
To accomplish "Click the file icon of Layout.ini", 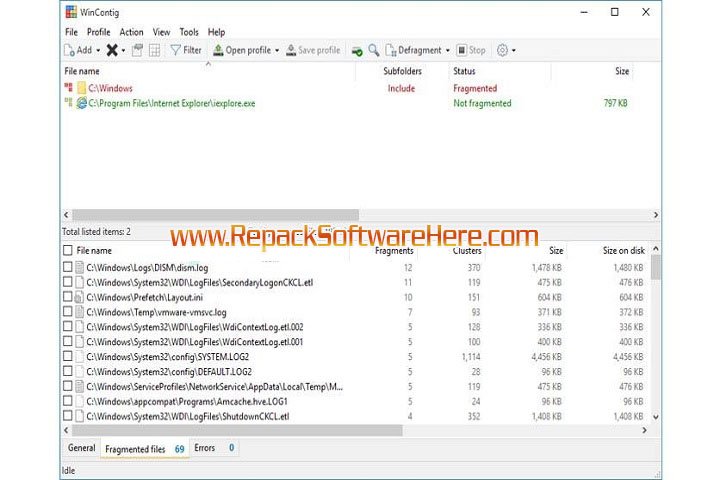I will coord(79,297).
